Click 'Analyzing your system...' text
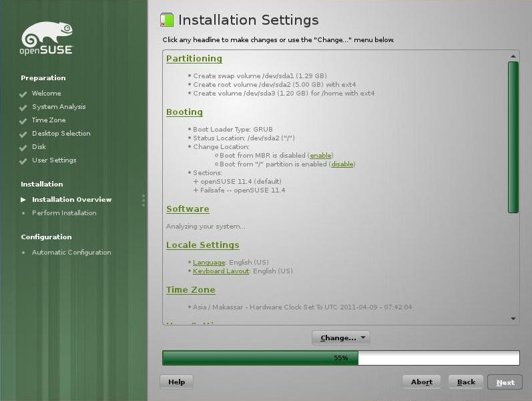This screenshot has height=401, width=532. coord(206,227)
